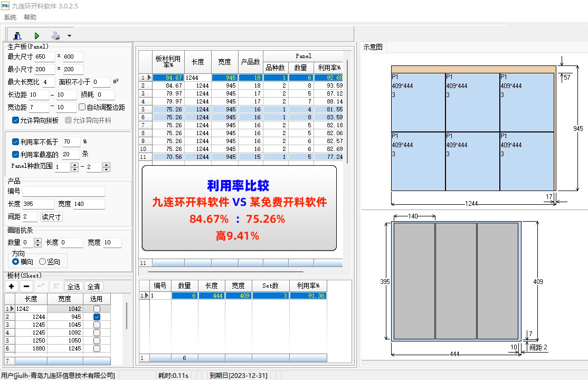588x380 pixels.
Task: Click the 利用率不低于 percentage field showing 70
Action: (71, 142)
